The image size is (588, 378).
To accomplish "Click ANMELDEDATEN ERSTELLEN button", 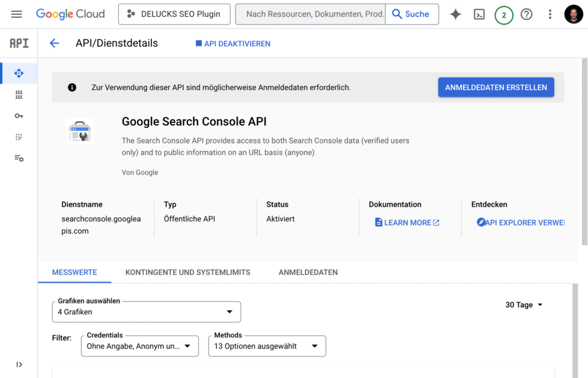I will coord(496,87).
